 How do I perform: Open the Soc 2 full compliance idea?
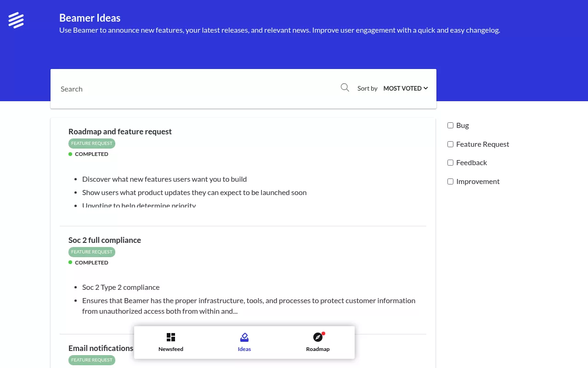coord(105,240)
